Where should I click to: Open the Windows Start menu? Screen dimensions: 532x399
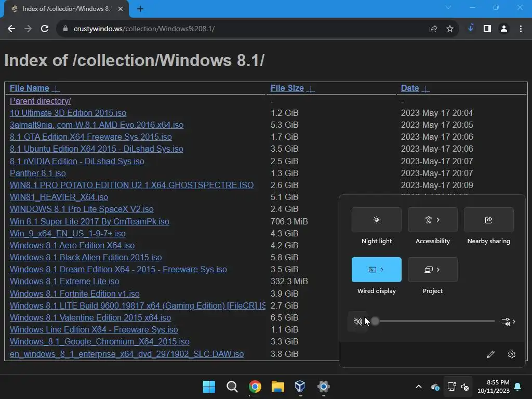click(x=209, y=387)
